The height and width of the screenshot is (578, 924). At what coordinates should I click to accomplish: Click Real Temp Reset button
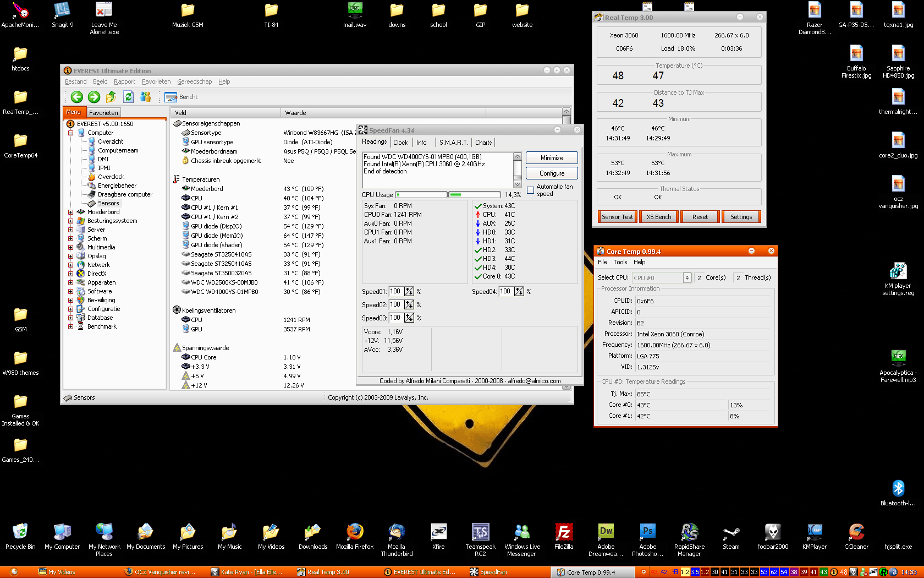[700, 217]
